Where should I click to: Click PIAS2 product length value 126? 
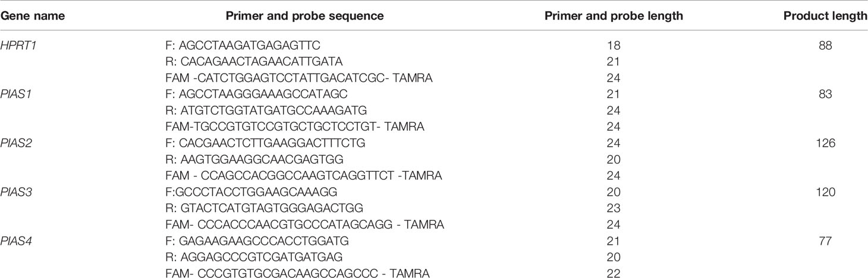(826, 143)
